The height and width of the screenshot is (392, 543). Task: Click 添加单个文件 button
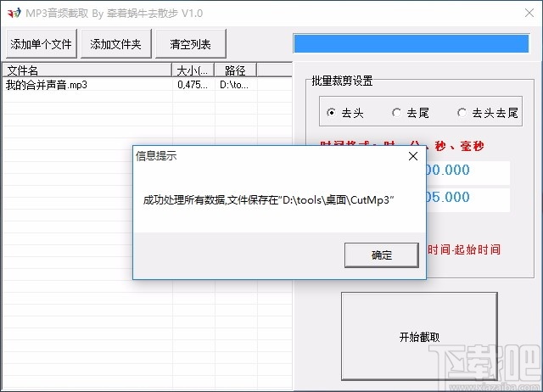(x=42, y=44)
